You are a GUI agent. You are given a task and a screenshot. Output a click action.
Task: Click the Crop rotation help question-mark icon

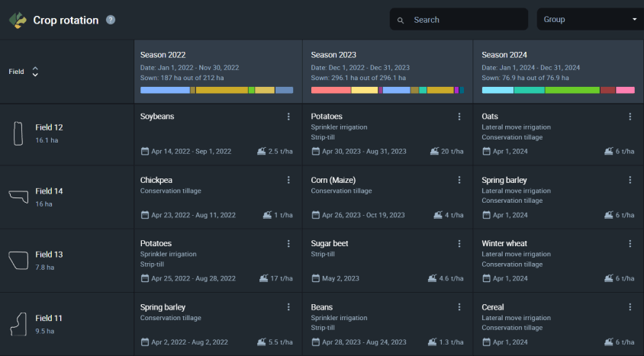tap(111, 20)
